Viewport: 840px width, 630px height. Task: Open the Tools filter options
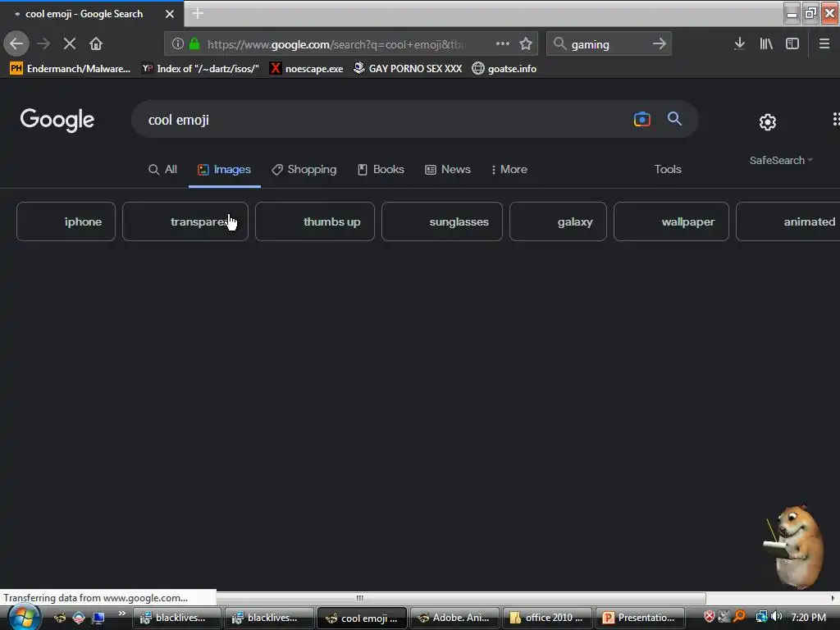click(668, 169)
